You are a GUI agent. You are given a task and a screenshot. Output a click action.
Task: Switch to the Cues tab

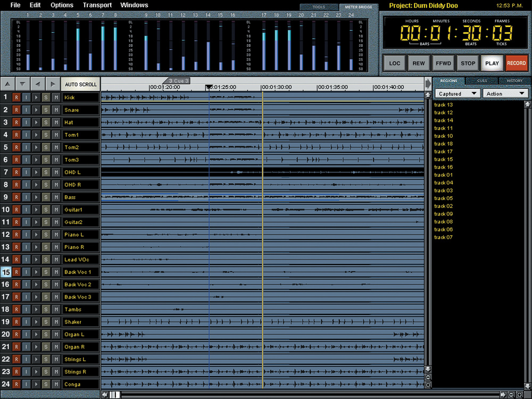[x=482, y=81]
